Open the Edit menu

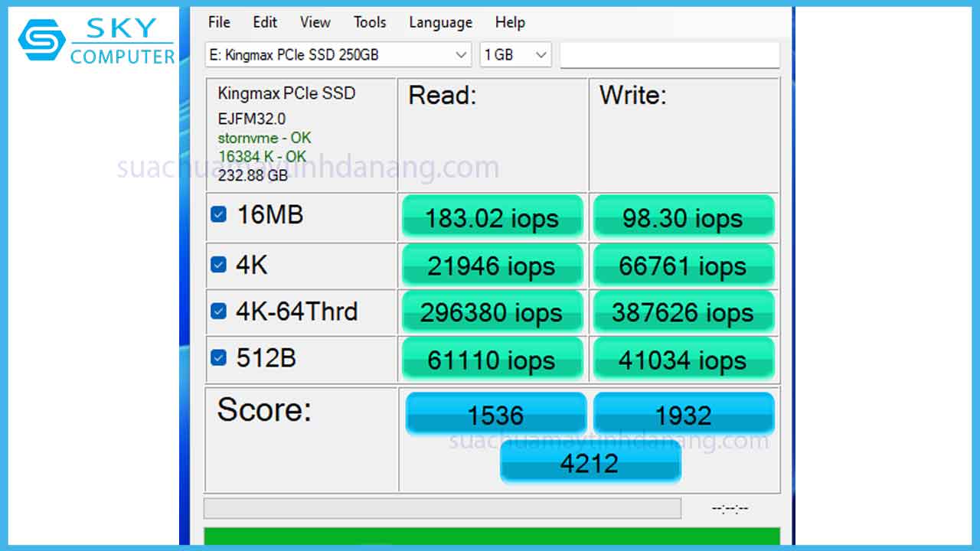[265, 22]
